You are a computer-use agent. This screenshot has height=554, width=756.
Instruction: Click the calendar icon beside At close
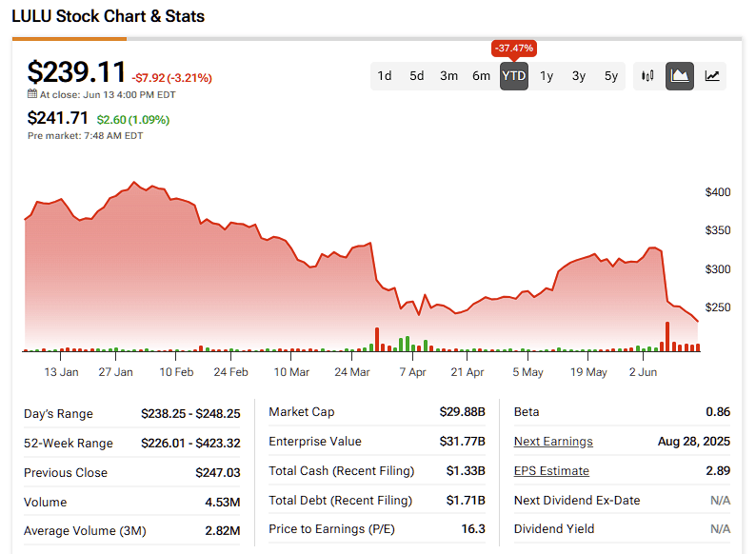tap(31, 94)
